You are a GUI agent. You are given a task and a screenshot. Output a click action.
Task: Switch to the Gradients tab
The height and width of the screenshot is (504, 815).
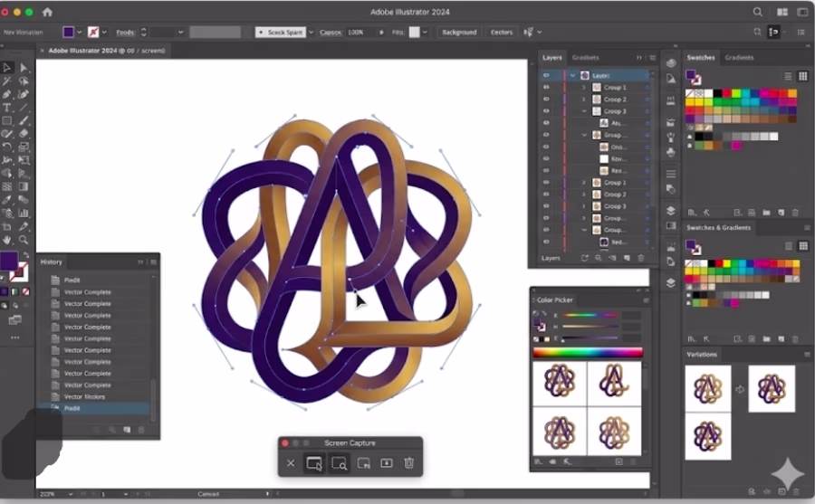pos(739,58)
